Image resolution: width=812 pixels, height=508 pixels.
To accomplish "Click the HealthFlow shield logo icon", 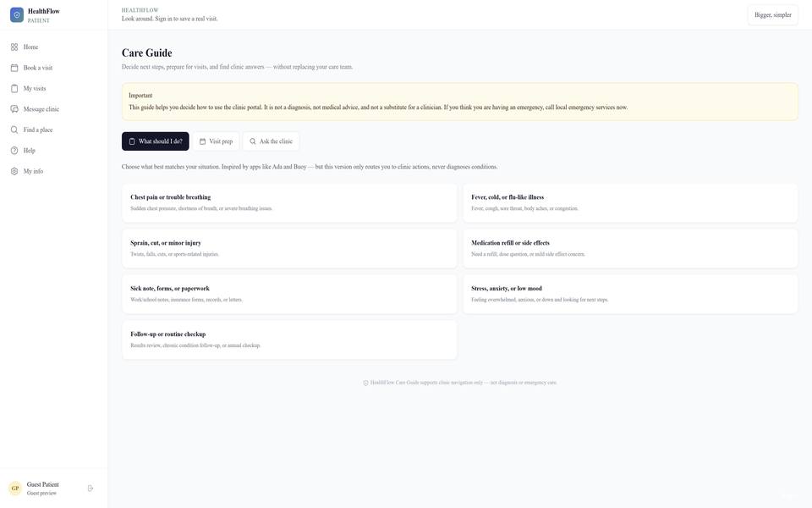I will [17, 15].
